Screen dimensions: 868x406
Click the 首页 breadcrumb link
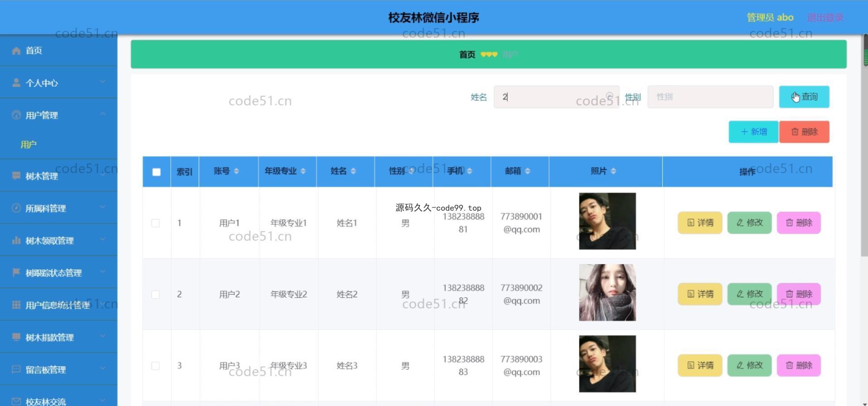467,55
